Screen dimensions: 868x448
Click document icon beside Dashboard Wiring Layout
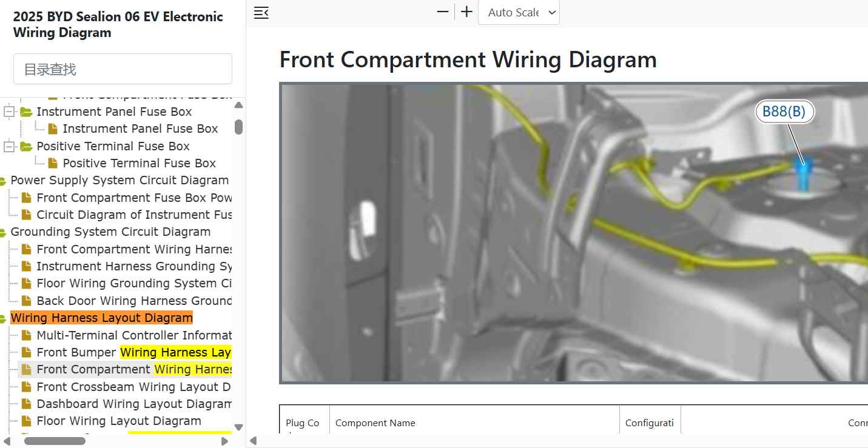[x=26, y=404]
